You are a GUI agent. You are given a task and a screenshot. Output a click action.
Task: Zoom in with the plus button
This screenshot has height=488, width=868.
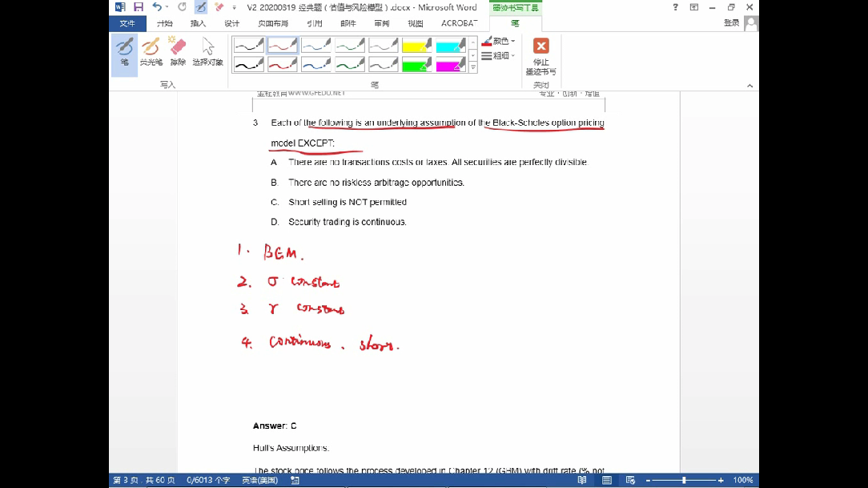click(x=721, y=480)
